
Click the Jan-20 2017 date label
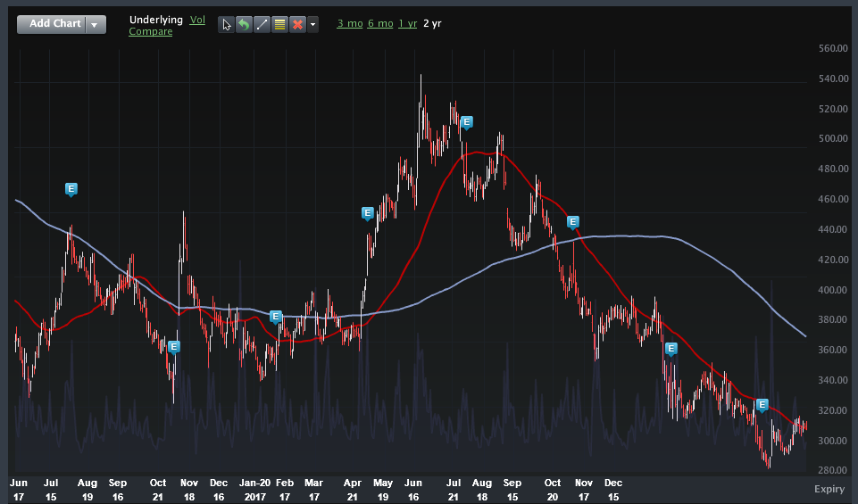tap(255, 490)
